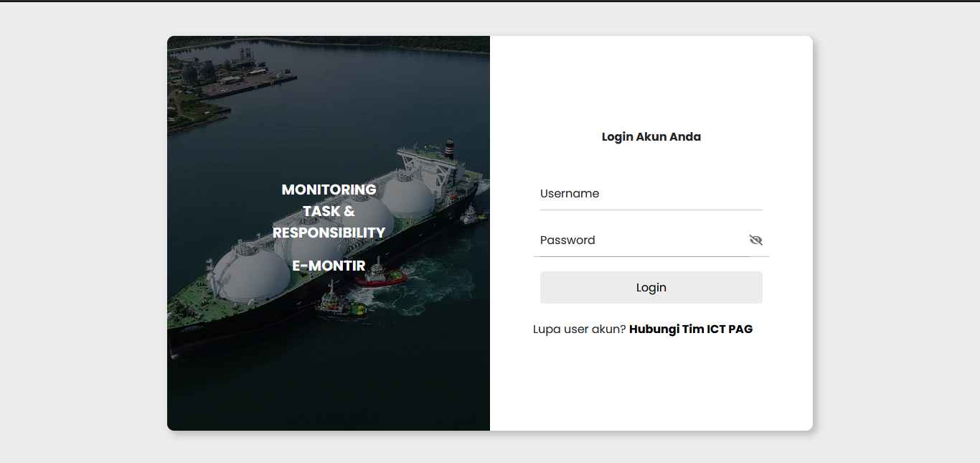Select the red tugboat in the photo
The width and height of the screenshot is (980, 463).
click(381, 277)
